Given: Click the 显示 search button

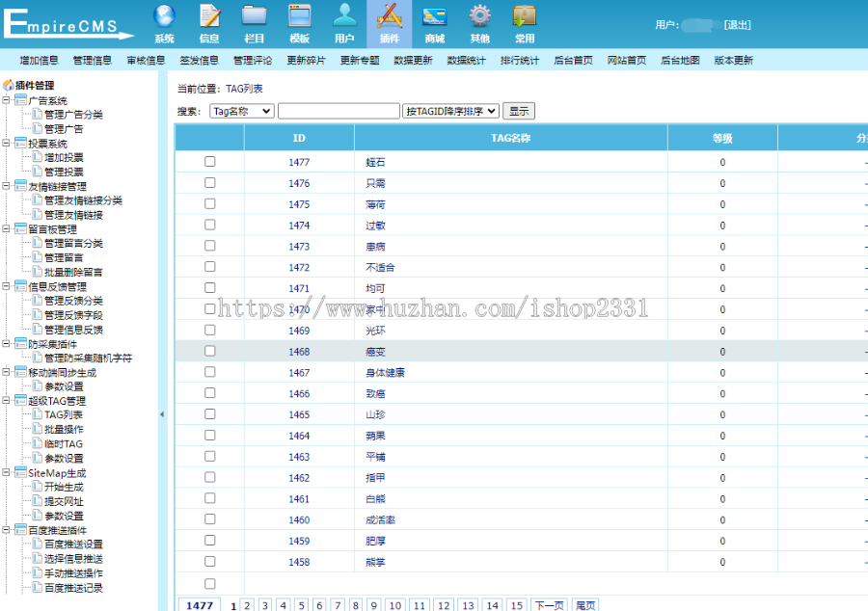Looking at the screenshot, I should [x=519, y=111].
